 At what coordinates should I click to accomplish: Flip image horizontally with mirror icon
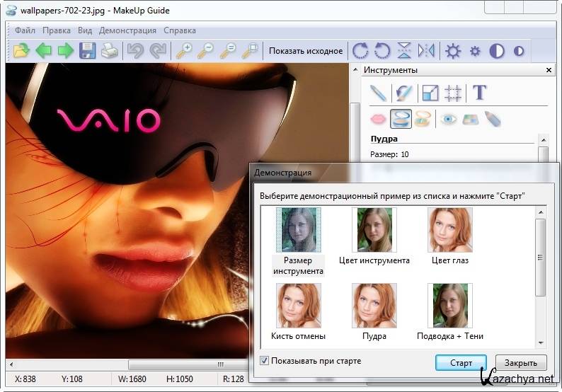426,51
